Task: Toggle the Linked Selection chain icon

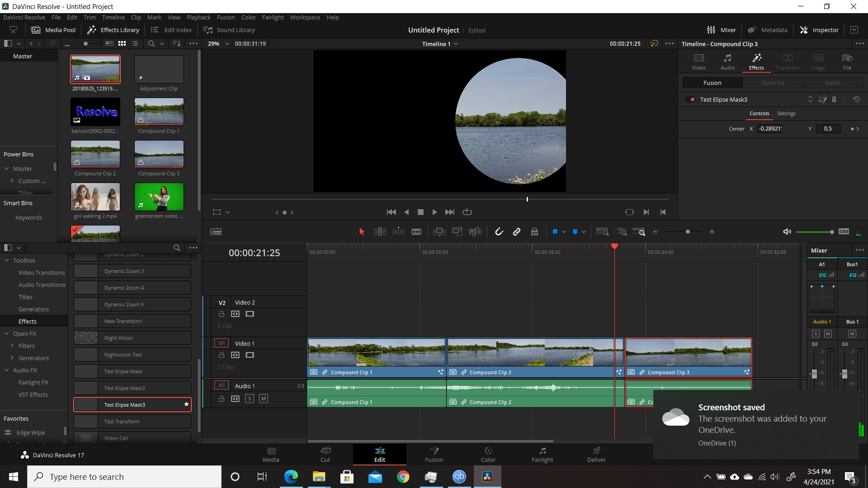Action: (517, 232)
